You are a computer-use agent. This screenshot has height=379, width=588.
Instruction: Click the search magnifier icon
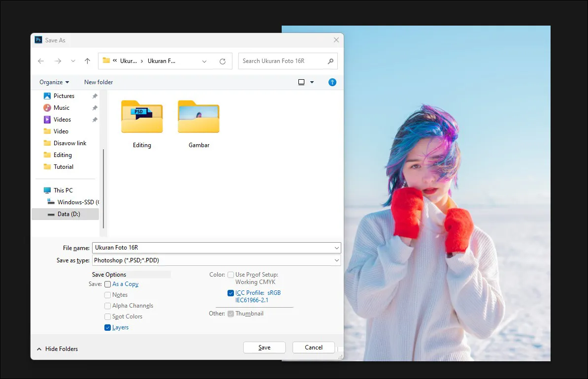[330, 61]
